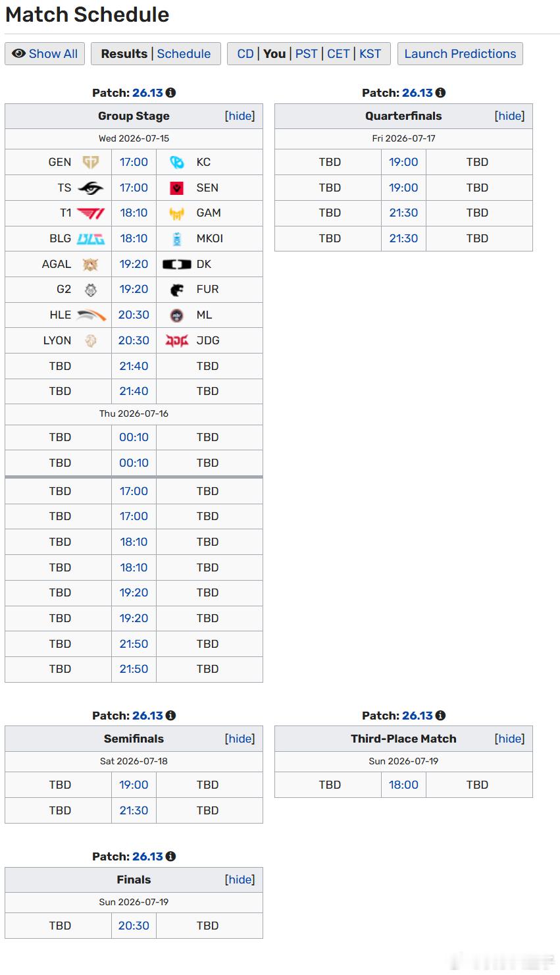Viewport: 560px width, 975px height.
Task: Open the Launch Predictions button
Action: 460,54
